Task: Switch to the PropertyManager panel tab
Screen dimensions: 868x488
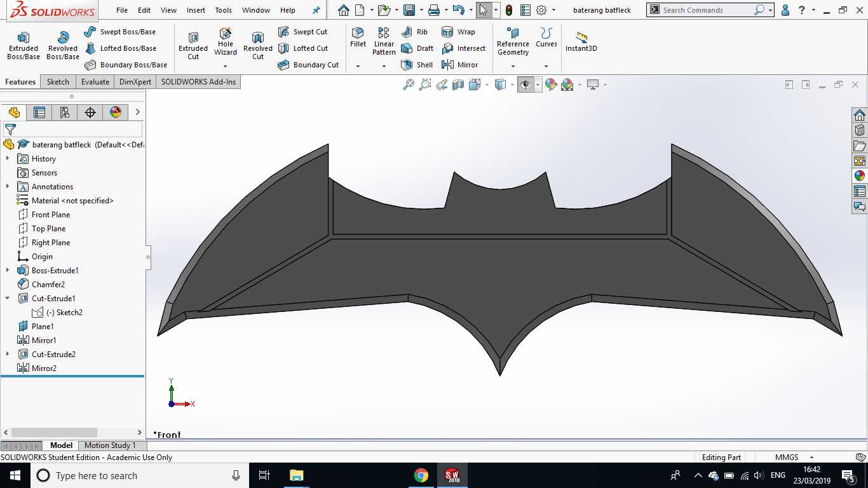Action: [39, 112]
